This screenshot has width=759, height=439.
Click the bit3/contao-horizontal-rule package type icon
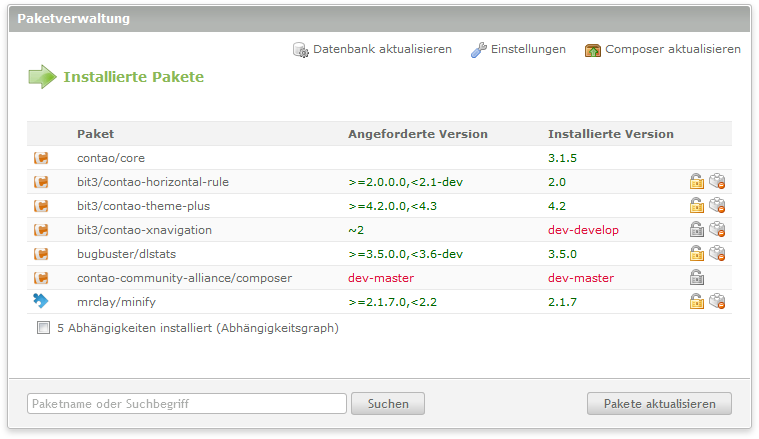pos(41,182)
